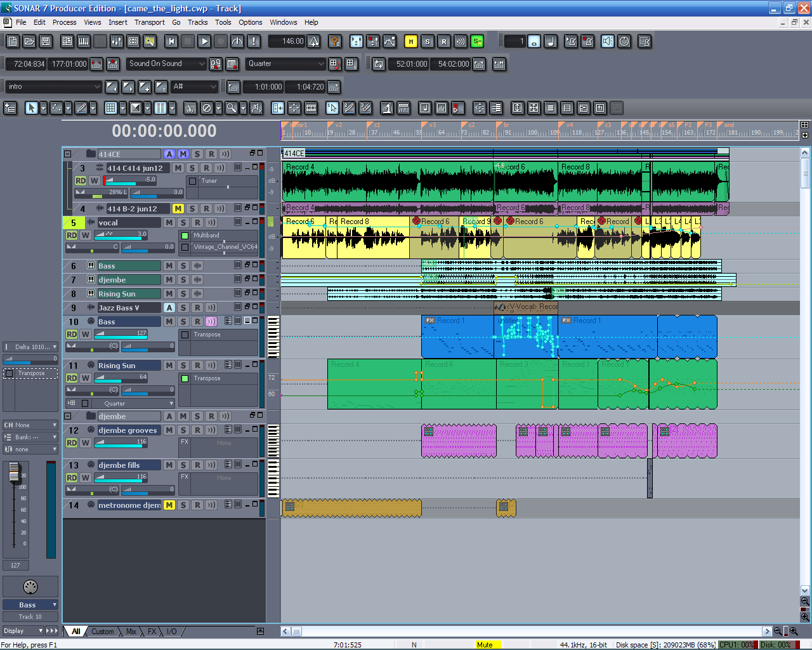Click the tempo field showing 146.00

pyautogui.click(x=287, y=41)
